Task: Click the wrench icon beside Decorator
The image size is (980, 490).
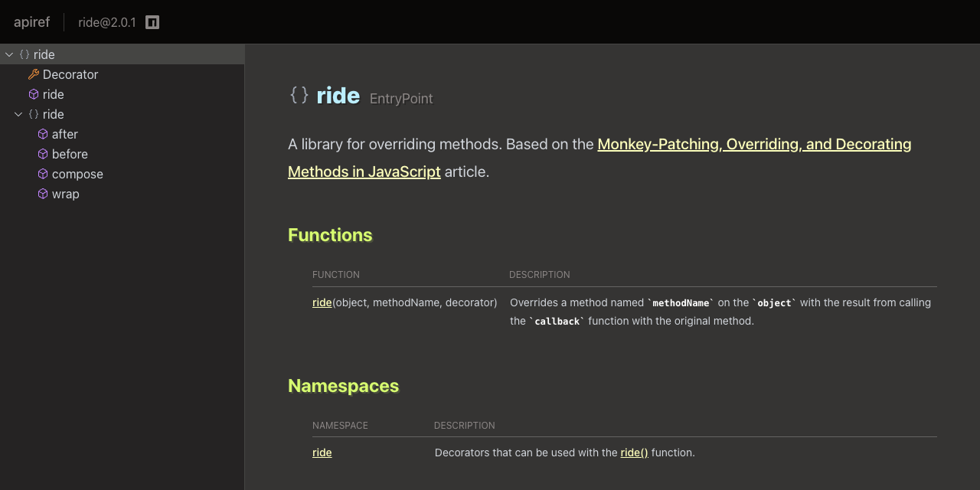Action: 34,74
